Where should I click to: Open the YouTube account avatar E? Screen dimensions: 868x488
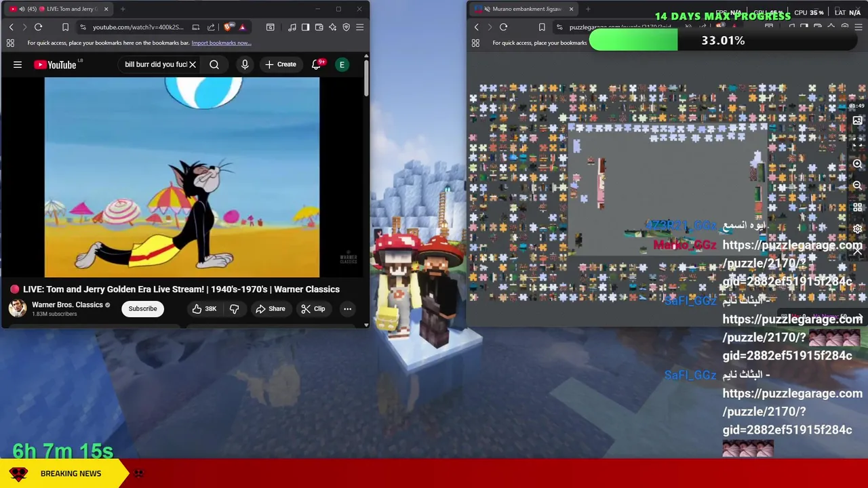pos(342,64)
